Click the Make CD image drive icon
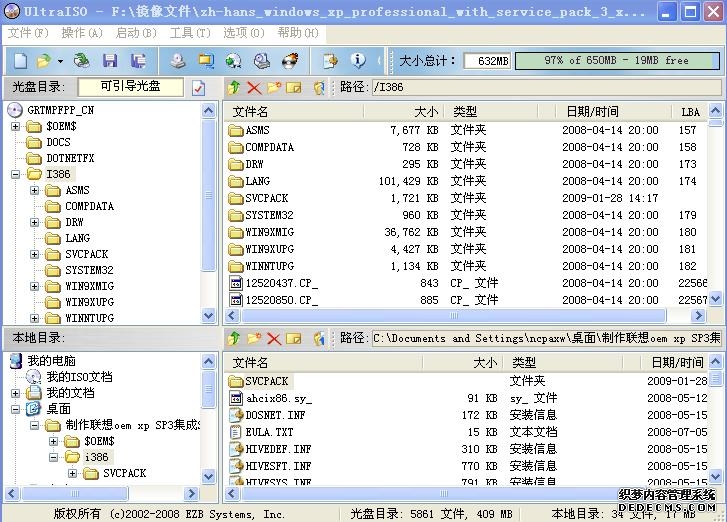The height and width of the screenshot is (522, 727). coord(178,61)
